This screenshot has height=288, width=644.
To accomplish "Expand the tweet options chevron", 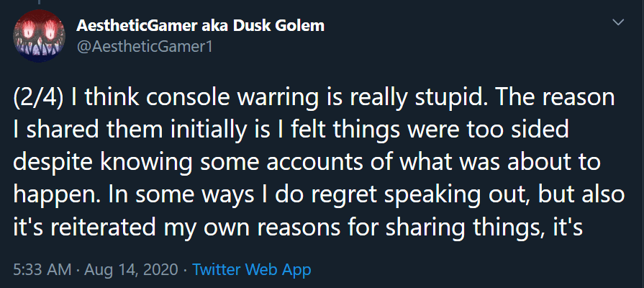I will pos(618,22).
